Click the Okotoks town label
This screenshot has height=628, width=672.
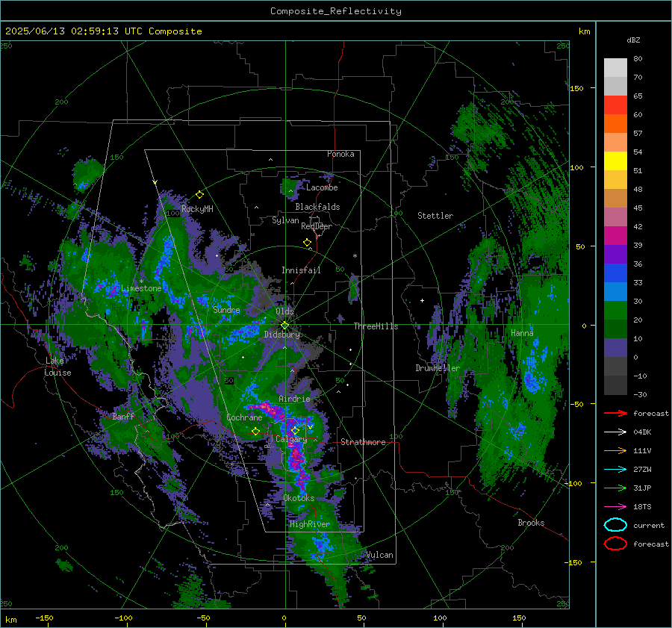coord(299,498)
